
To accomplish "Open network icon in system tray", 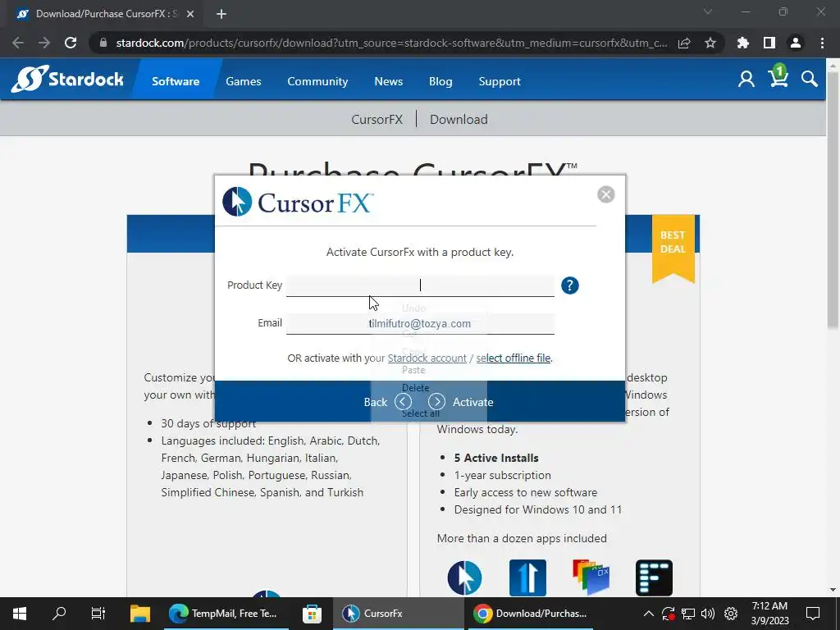I will [688, 614].
